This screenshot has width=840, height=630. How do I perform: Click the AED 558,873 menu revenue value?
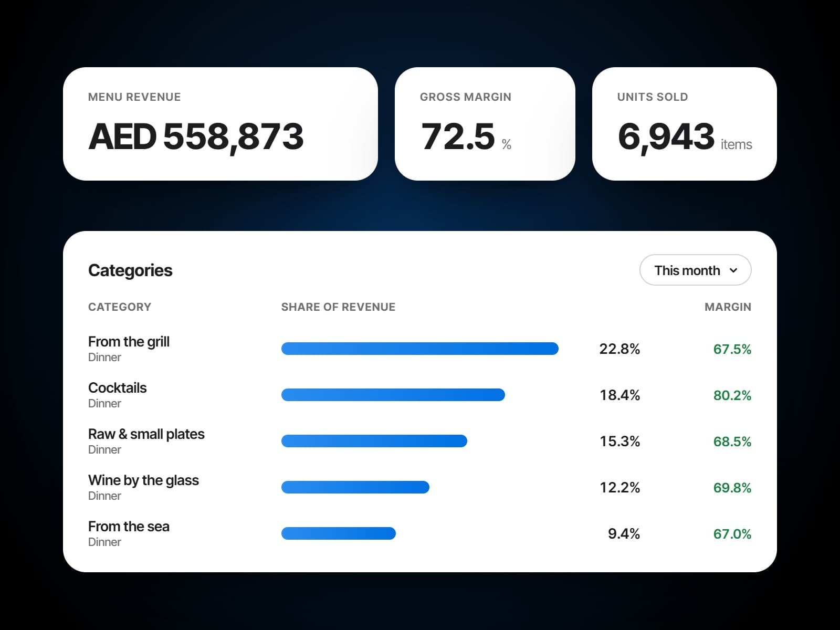coord(196,136)
